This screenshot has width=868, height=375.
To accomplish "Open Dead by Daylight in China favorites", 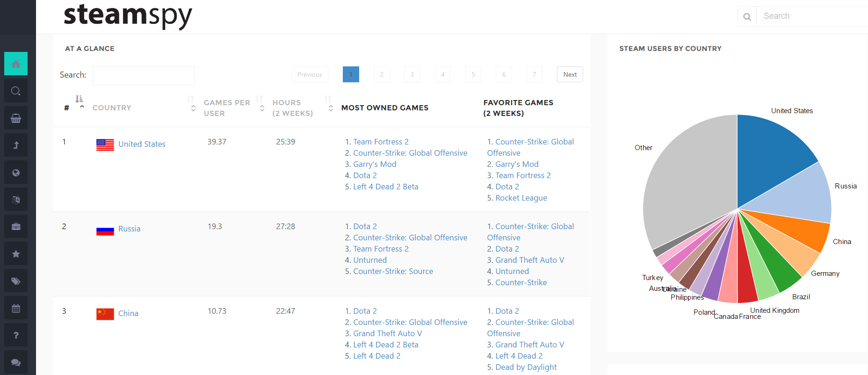I will [x=526, y=367].
